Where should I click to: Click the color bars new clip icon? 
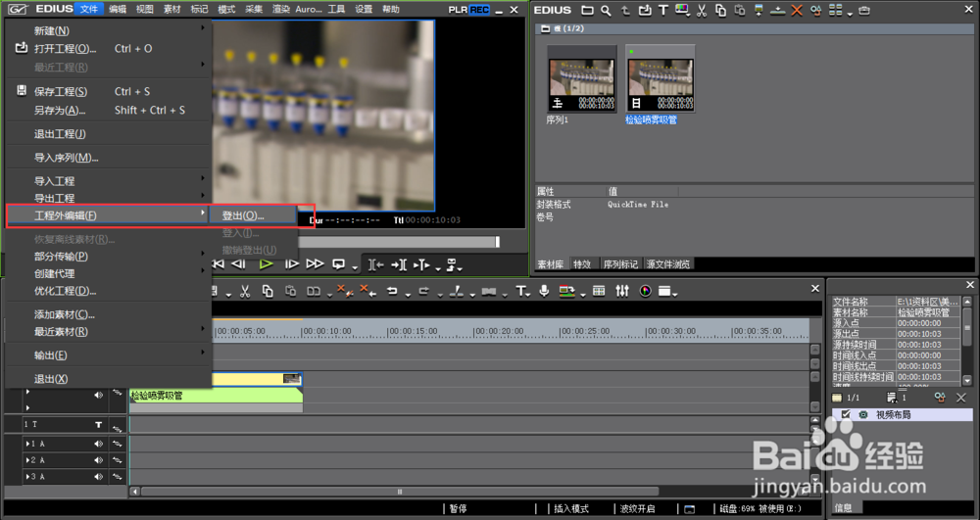coord(681,9)
